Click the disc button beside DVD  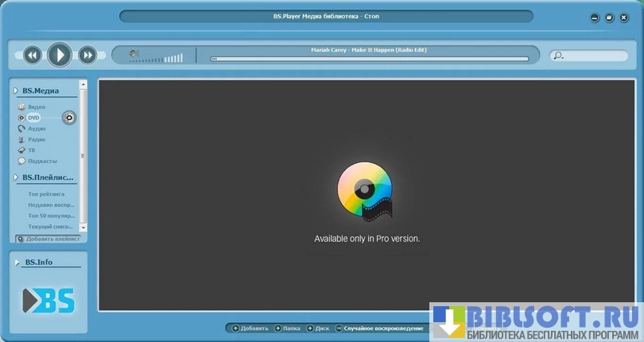(x=69, y=118)
